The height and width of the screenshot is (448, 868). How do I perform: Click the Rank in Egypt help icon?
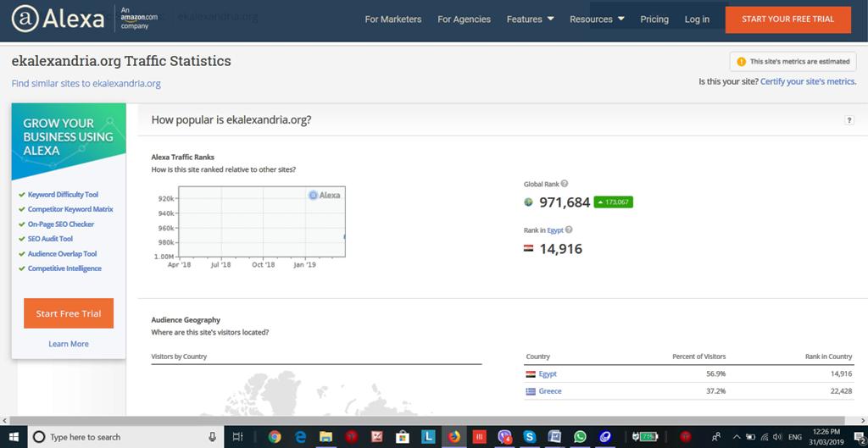click(x=569, y=230)
